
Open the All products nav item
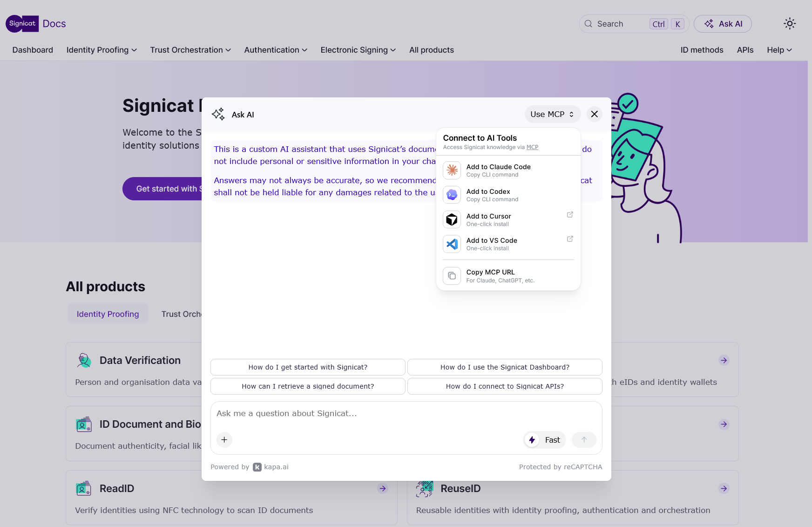pyautogui.click(x=432, y=50)
